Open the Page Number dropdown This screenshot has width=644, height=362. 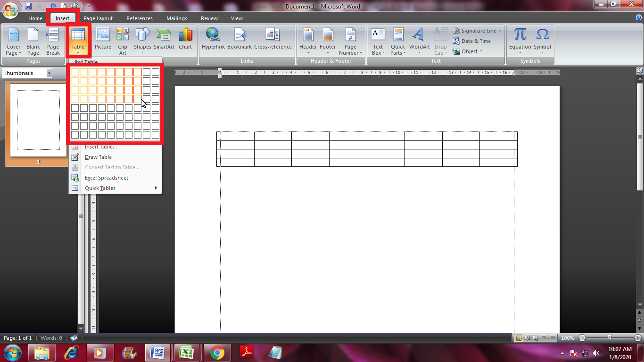coord(350,42)
